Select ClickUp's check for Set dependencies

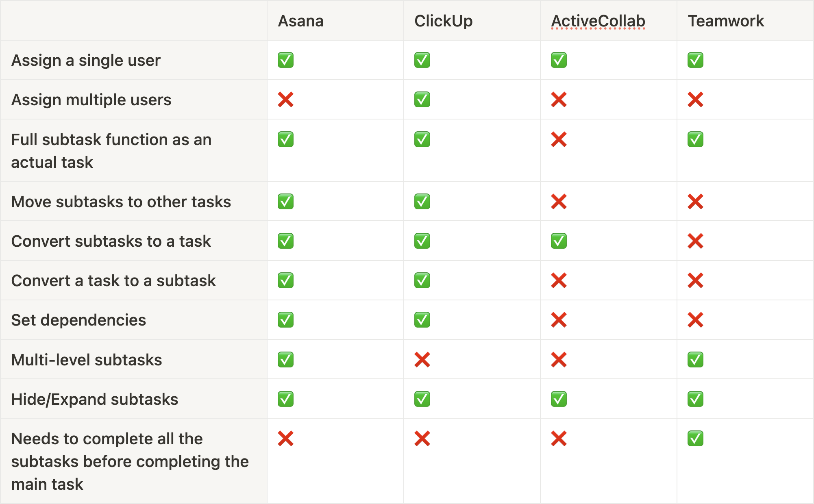[422, 320]
